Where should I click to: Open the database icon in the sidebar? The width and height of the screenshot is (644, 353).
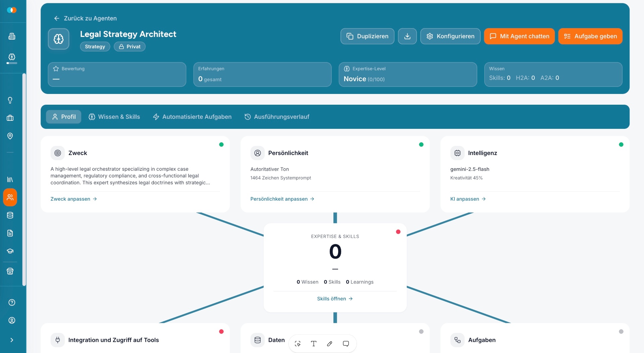pyautogui.click(x=10, y=215)
